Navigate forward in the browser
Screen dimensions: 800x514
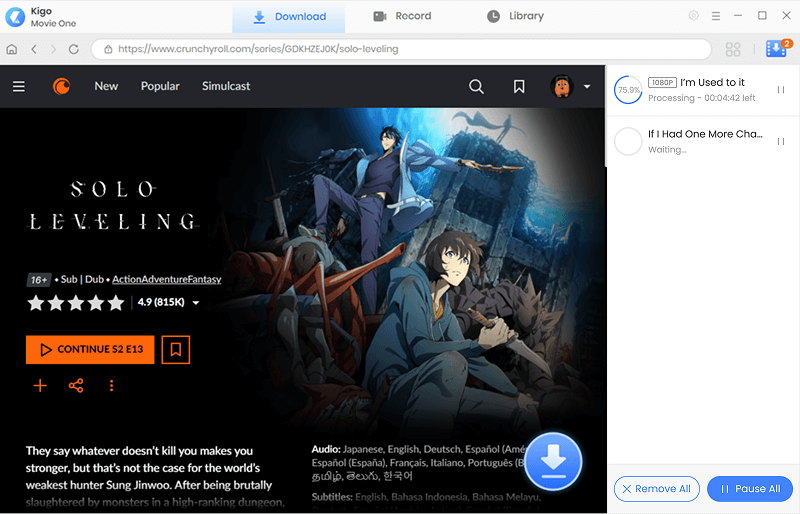54,49
